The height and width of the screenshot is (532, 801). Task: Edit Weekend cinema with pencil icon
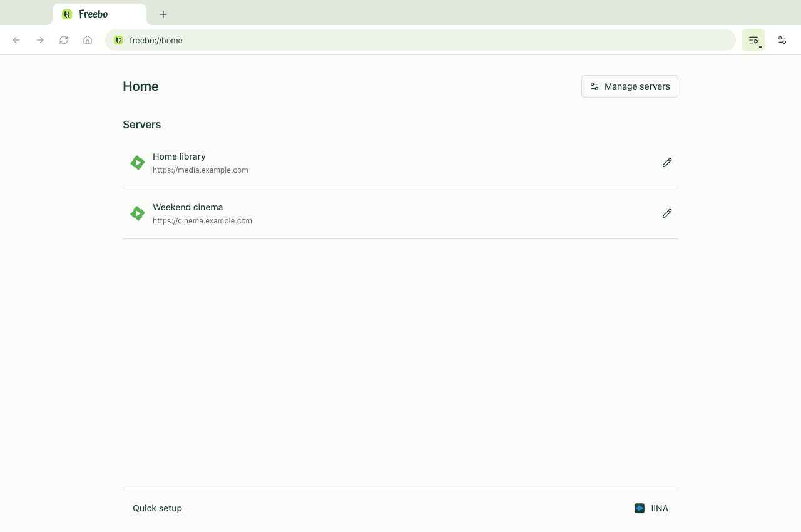(667, 213)
